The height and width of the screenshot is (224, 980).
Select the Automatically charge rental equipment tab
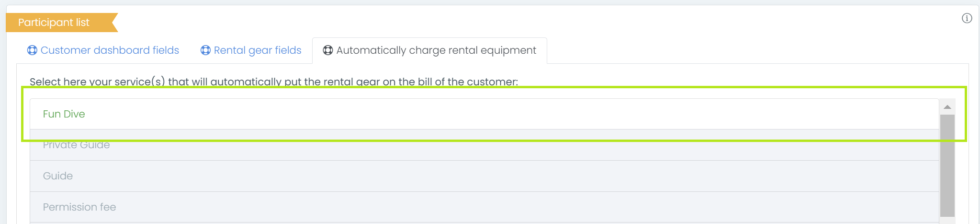436,50
